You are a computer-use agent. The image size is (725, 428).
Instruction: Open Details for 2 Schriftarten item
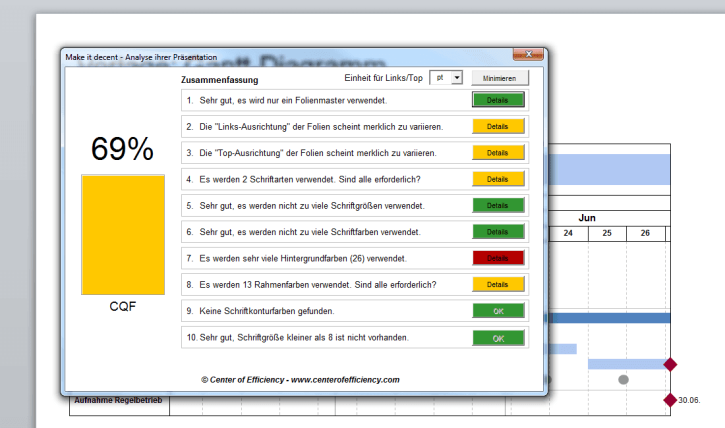pyautogui.click(x=498, y=179)
